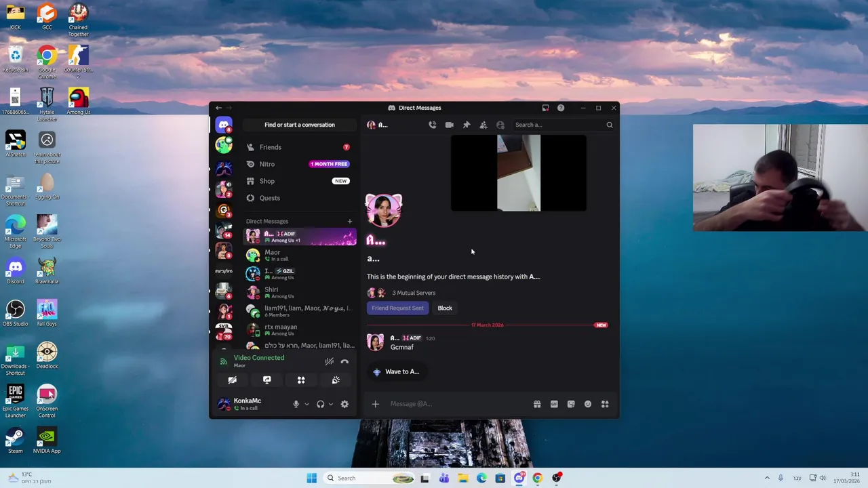868x488 pixels.
Task: Open the Friends page
Action: (x=300, y=147)
